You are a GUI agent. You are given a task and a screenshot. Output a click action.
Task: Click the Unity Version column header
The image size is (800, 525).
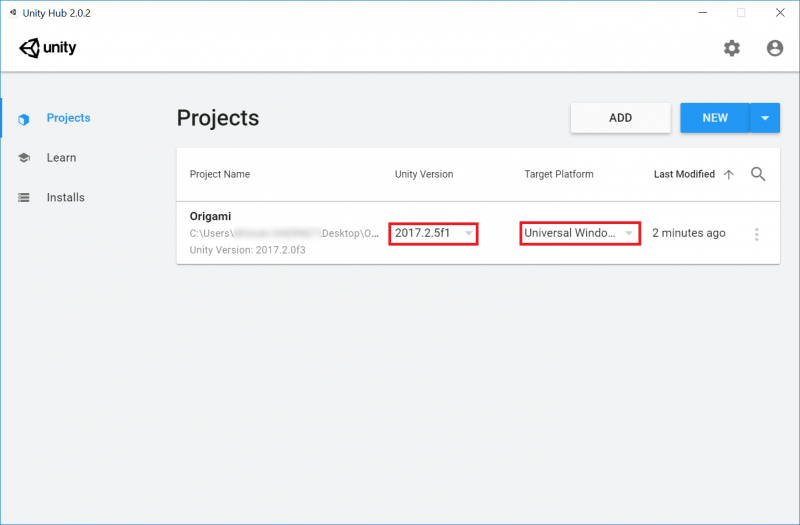pos(424,174)
